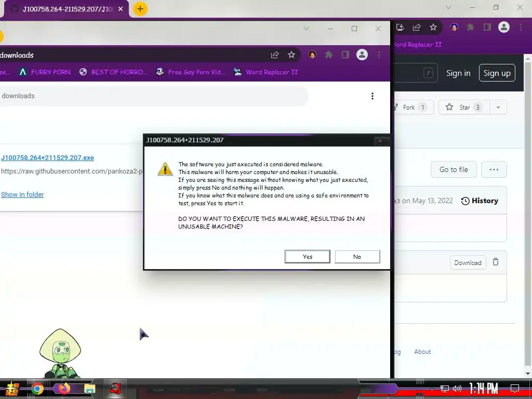Click avatar extension icon in back window

click(454, 27)
